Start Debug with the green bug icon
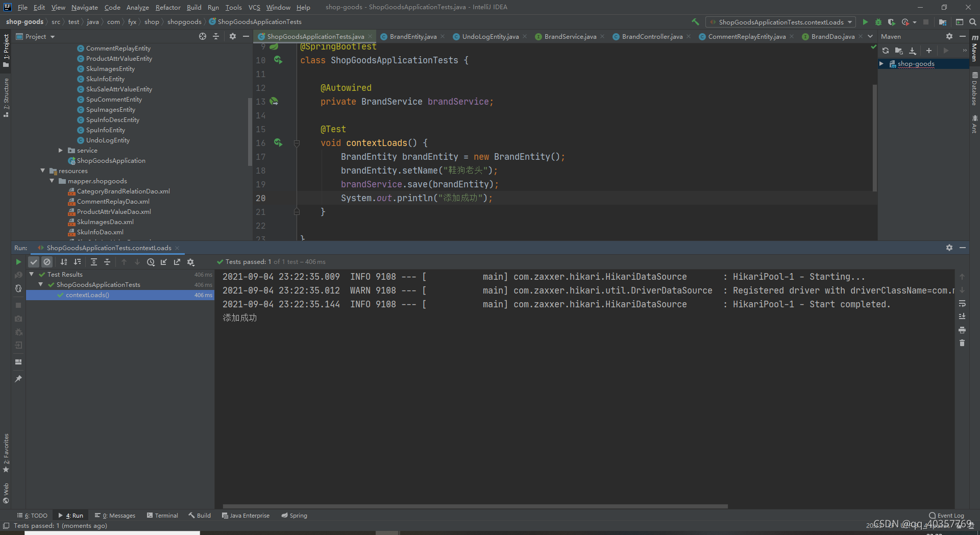 (x=878, y=22)
